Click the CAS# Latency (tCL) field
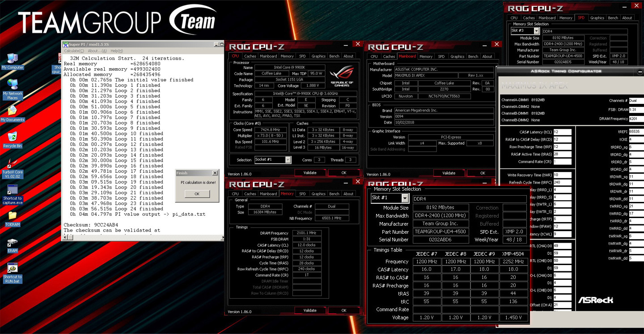Image resolution: width=644 pixels, height=334 pixels. [x=562, y=132]
